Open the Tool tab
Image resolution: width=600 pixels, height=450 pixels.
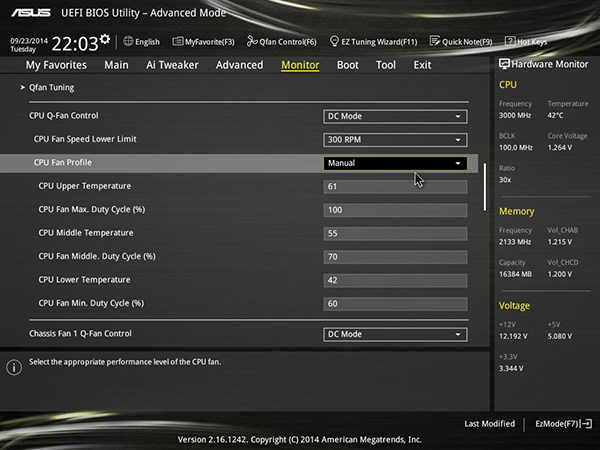386,65
